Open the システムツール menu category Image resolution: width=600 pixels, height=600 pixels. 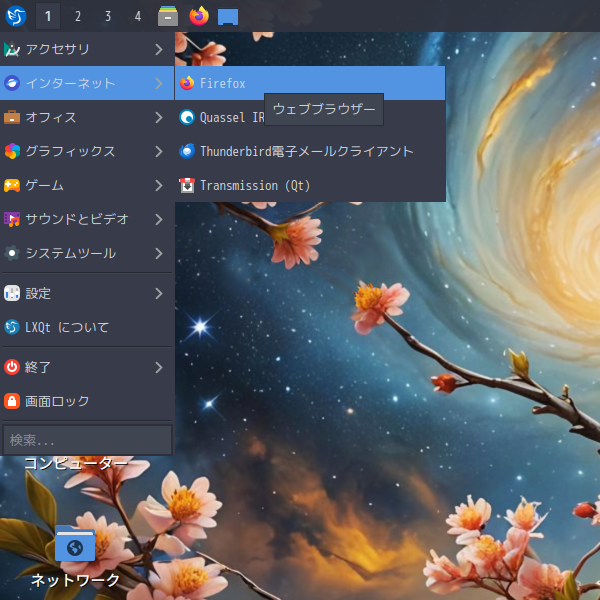[87, 253]
